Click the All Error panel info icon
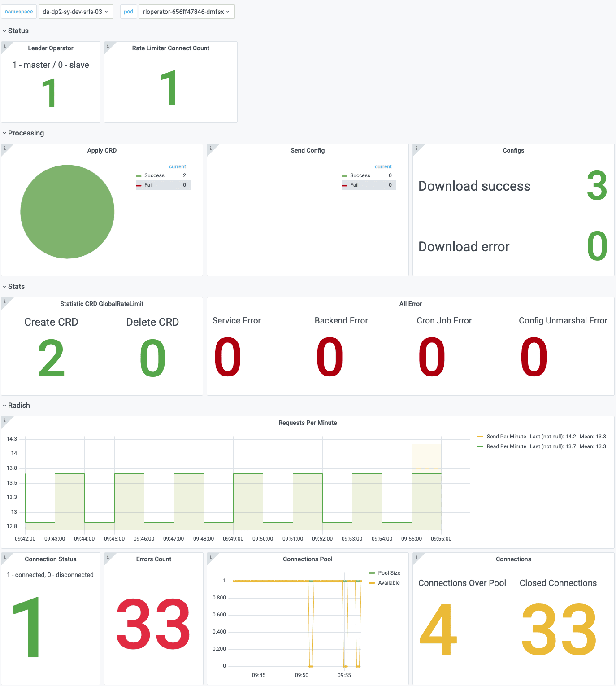 coord(210,300)
